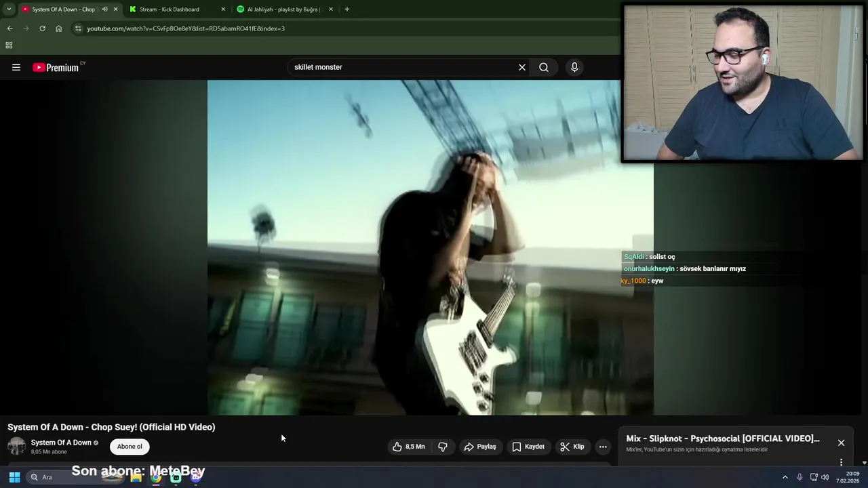
Task: Open Discord taskbar icon
Action: click(196, 477)
